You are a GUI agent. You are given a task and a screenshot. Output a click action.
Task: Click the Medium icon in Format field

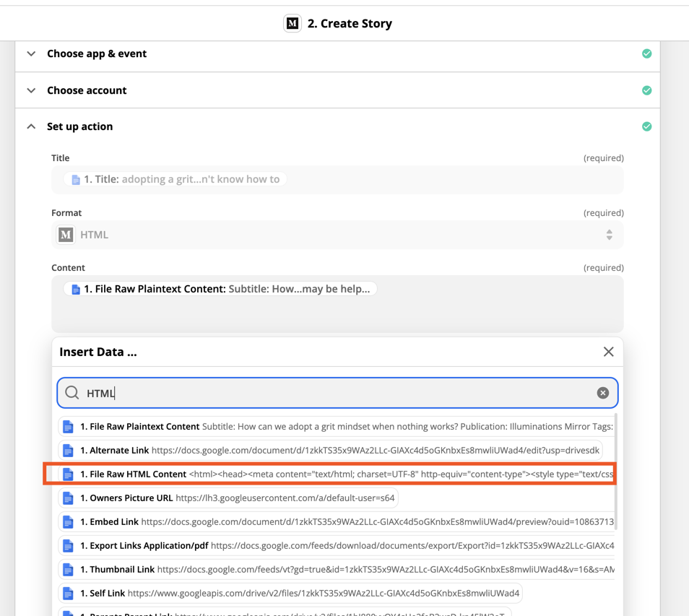[66, 235]
